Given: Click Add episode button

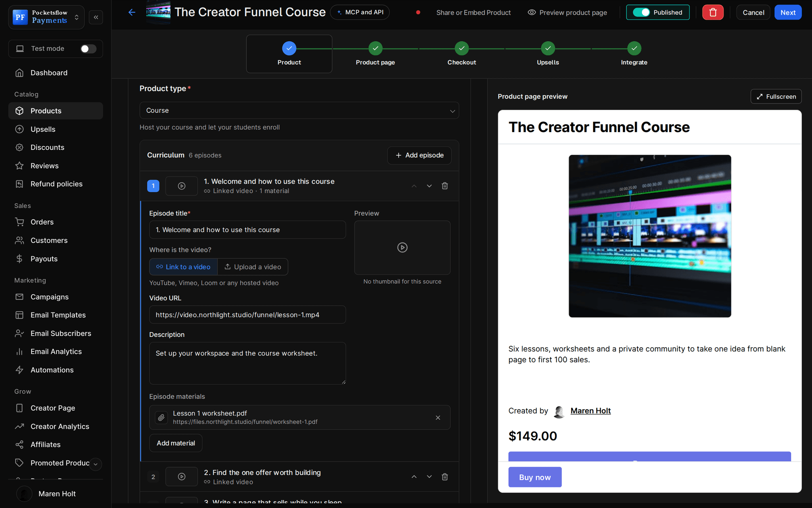Looking at the screenshot, I should click(419, 155).
